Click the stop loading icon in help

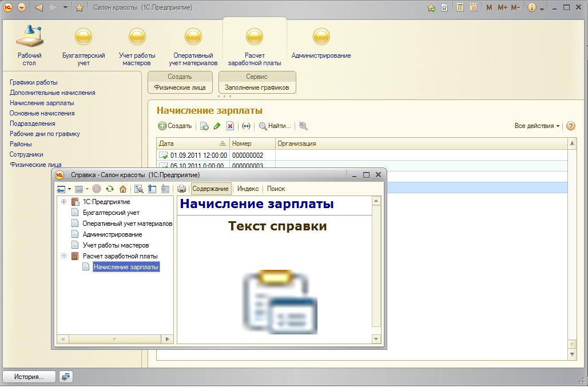96,189
